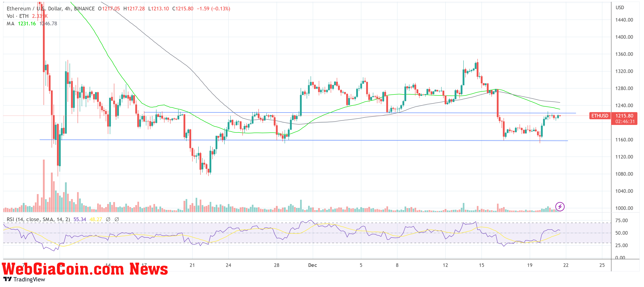Click the ETHUSD price label tag
The width and height of the screenshot is (644, 287).
point(600,116)
